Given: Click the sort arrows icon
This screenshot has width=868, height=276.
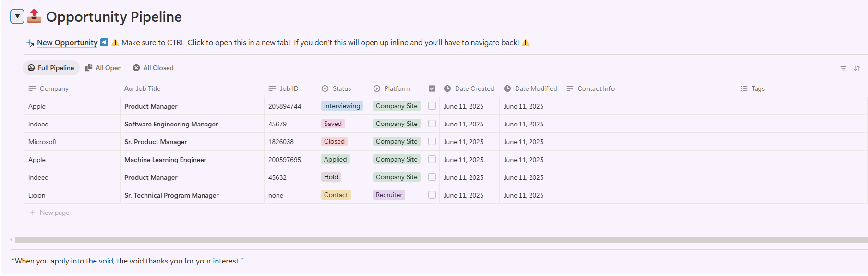Looking at the screenshot, I should pyautogui.click(x=857, y=68).
